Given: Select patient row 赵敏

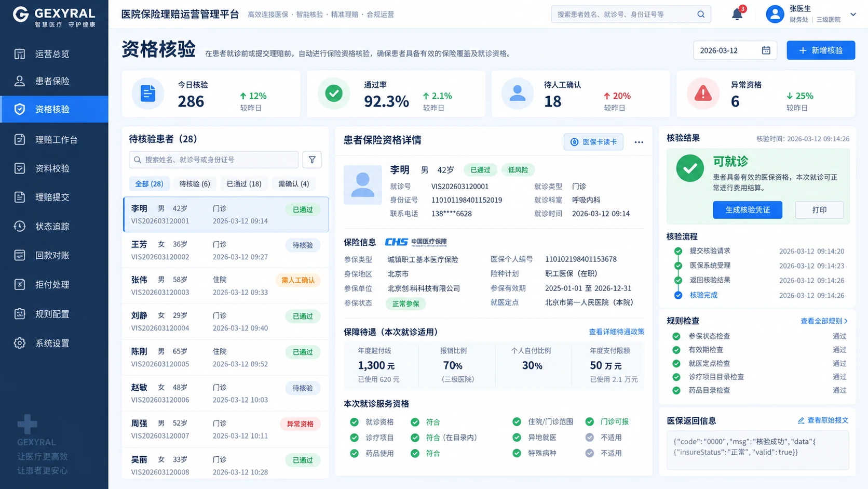Looking at the screenshot, I should [226, 393].
